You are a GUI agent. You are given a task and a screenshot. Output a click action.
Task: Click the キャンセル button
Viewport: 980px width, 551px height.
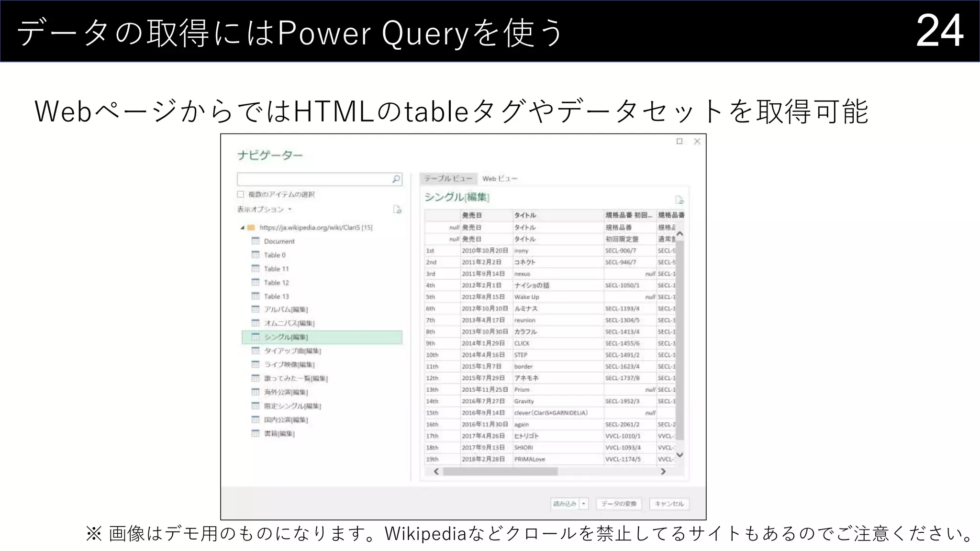point(669,504)
